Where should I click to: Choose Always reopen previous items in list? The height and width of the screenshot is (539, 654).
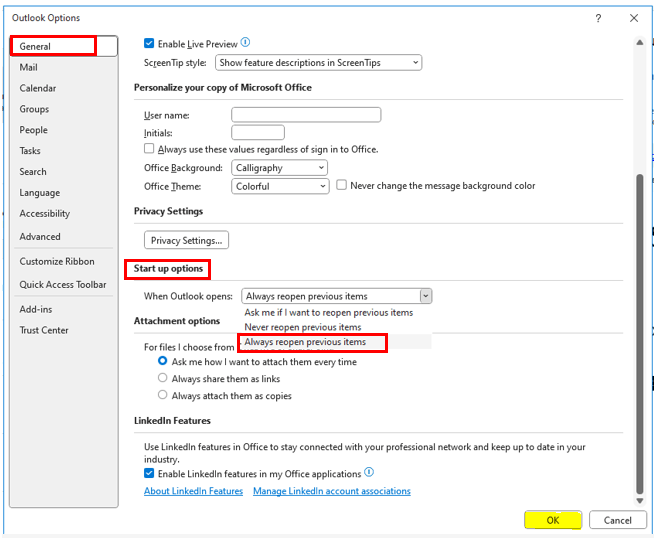click(305, 342)
